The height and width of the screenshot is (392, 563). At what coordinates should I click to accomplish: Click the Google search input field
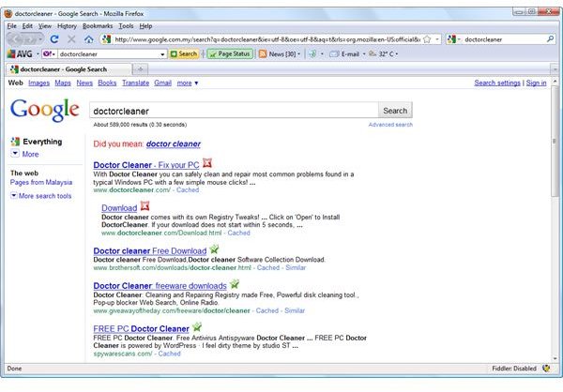coord(234,111)
